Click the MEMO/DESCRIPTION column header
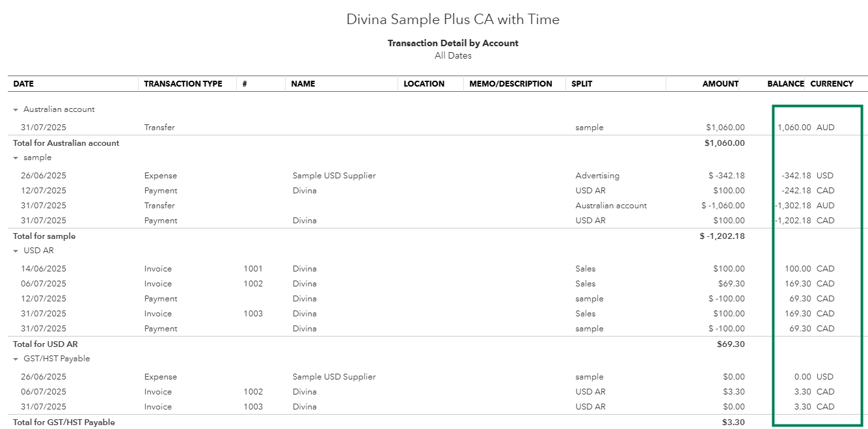Image resolution: width=868 pixels, height=429 pixels. click(x=511, y=84)
